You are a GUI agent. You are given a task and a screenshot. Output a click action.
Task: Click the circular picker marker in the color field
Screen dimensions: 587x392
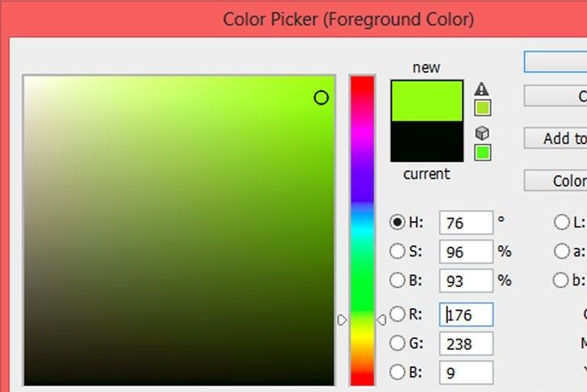coord(321,98)
